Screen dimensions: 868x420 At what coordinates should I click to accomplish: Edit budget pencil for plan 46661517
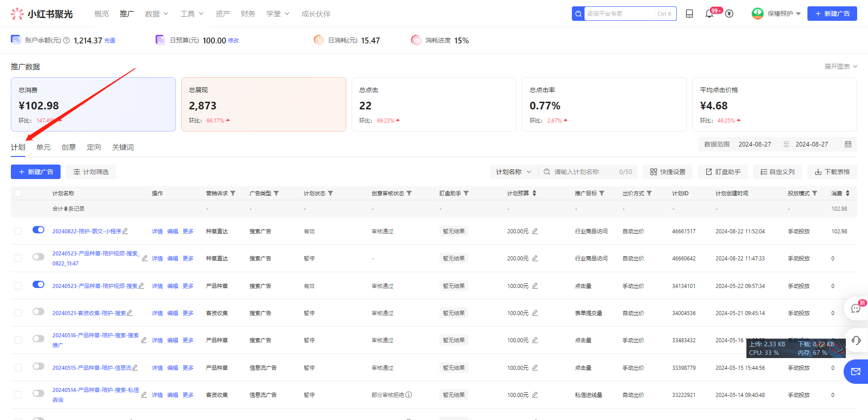tap(535, 231)
